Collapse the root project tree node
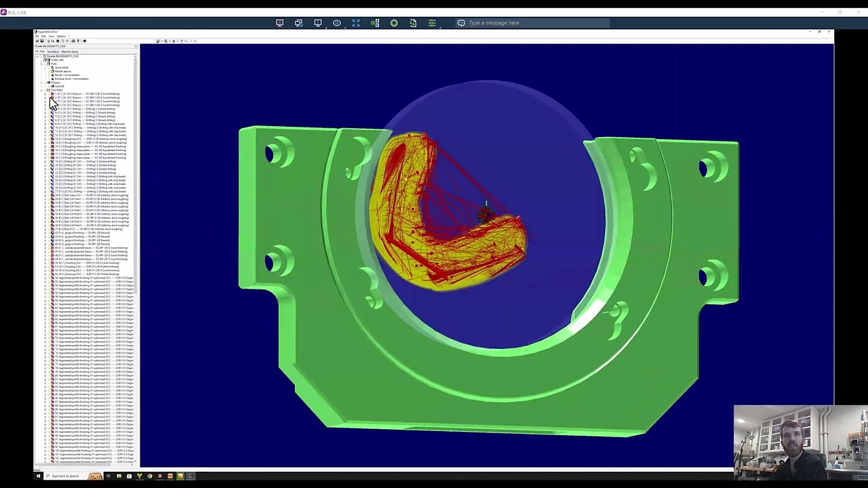 37,56
